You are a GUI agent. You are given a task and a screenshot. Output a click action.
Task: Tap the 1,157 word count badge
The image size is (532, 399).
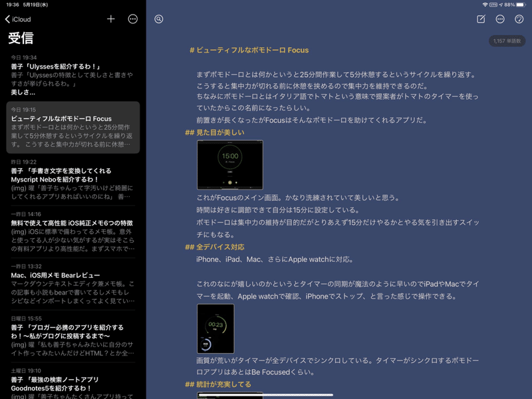click(x=507, y=41)
